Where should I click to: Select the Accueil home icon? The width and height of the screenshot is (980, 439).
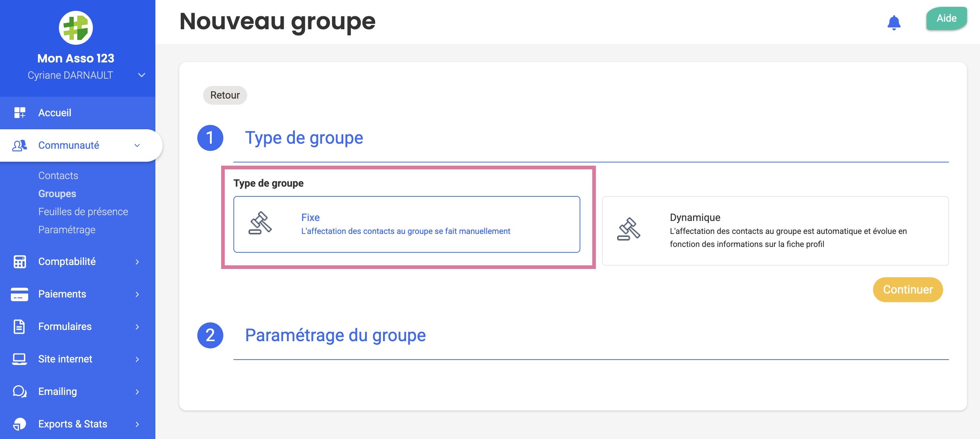[x=20, y=113]
